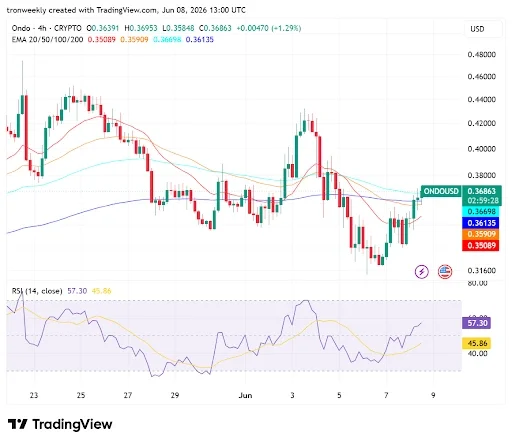Click the 0.44000 price axis label
Screen dimensions: 512x444
pyautogui.click(x=482, y=99)
